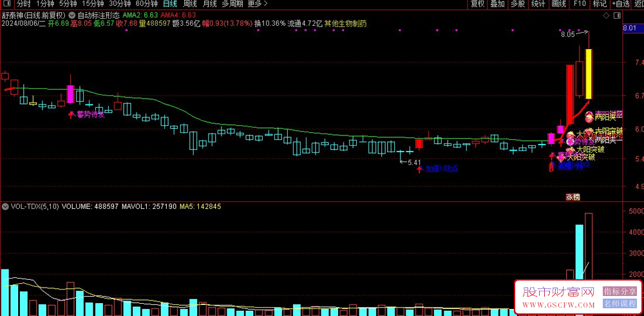
Task: Click the 叠加 overlay button
Action: [497, 4]
